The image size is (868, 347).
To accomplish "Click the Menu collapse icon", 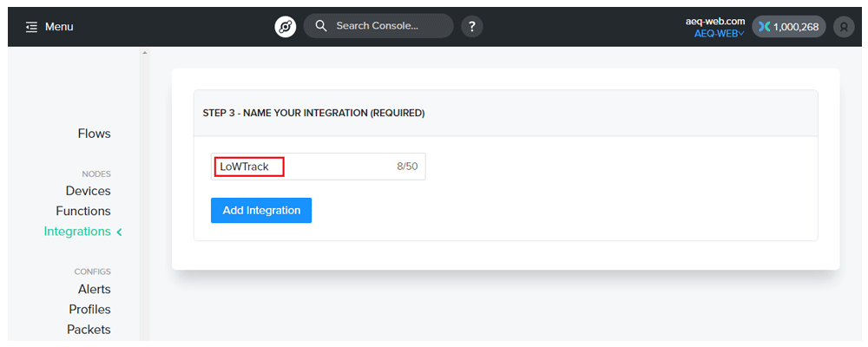I will coord(31,27).
